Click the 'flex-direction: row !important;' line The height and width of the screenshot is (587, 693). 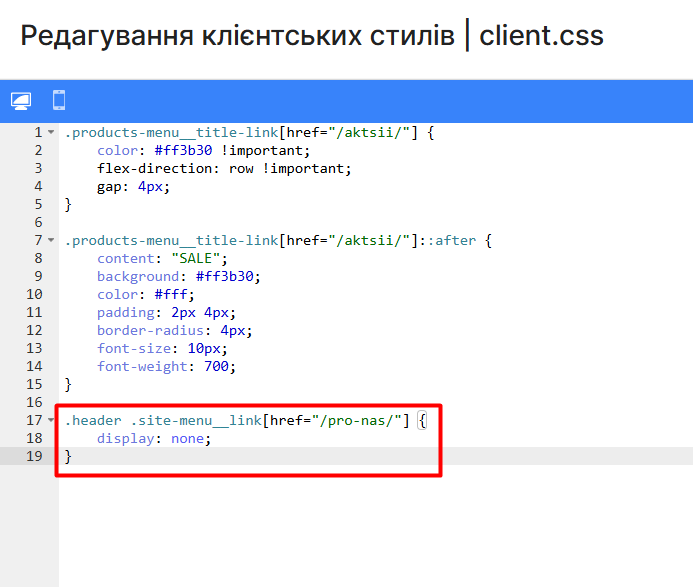point(224,168)
